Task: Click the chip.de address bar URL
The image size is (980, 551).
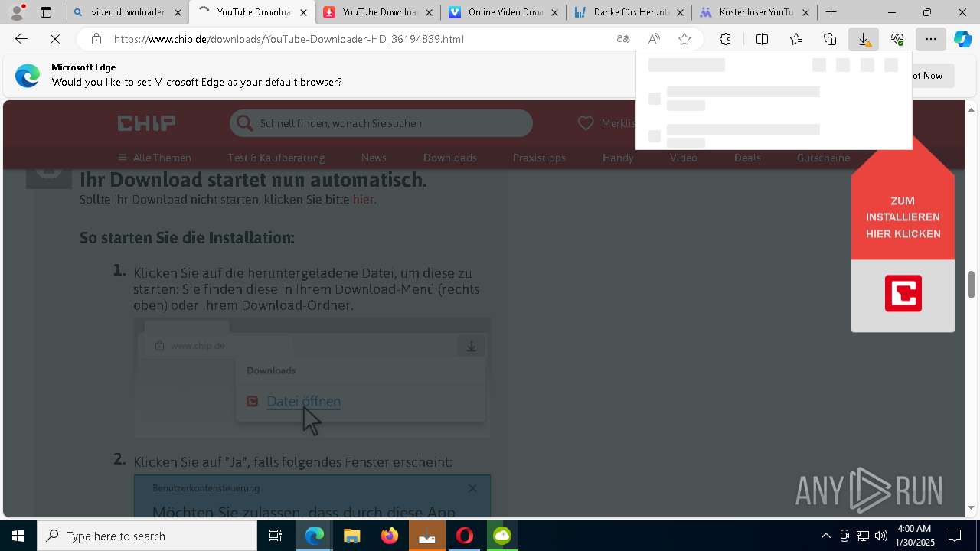Action: coord(289,39)
